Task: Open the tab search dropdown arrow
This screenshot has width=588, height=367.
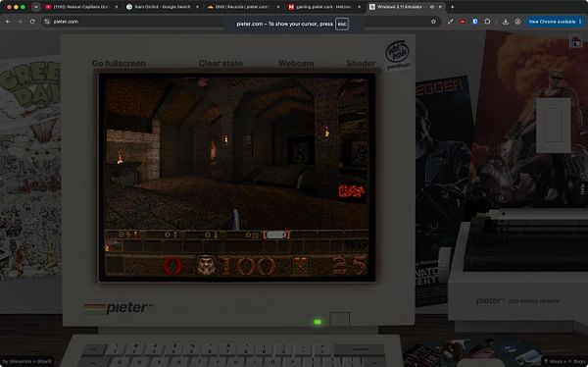Action: [35, 7]
